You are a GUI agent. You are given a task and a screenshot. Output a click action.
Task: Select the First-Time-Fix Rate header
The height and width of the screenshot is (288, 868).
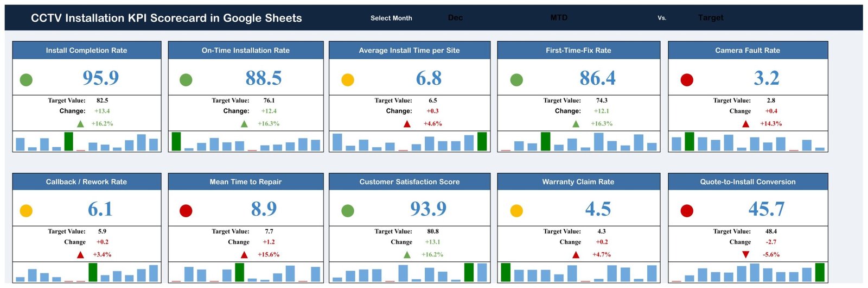coord(578,51)
